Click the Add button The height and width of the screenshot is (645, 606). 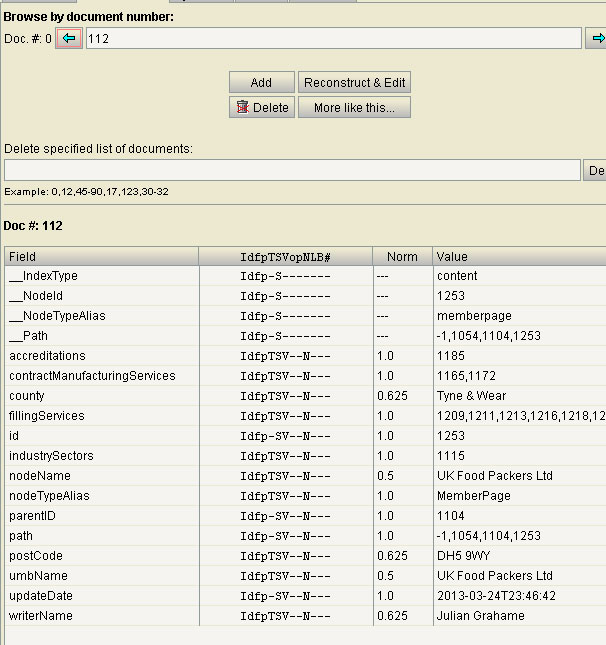point(262,82)
